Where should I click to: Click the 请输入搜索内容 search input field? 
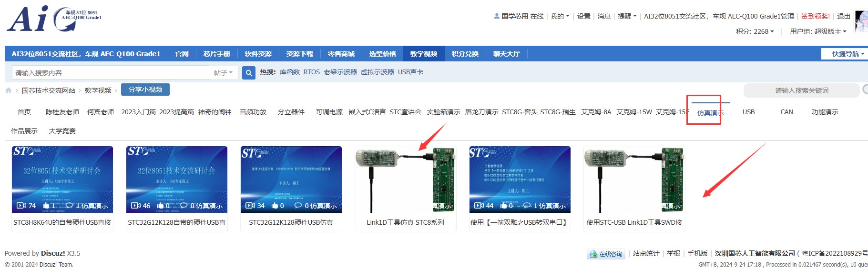pyautogui.click(x=110, y=73)
